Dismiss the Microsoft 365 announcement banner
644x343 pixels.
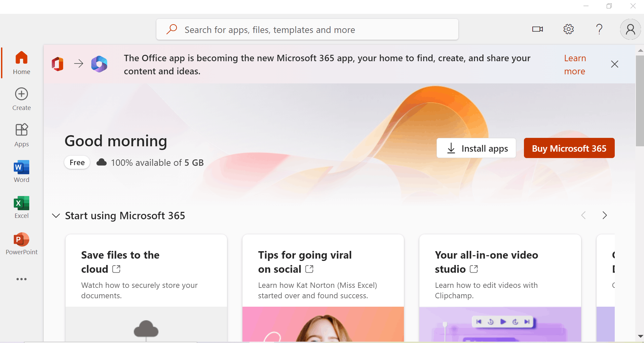614,64
